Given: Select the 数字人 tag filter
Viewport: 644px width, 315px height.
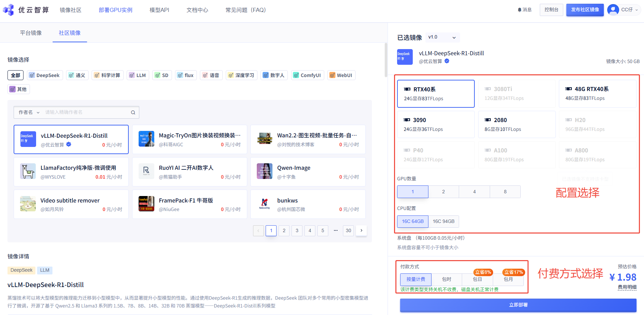Looking at the screenshot, I should coord(274,75).
